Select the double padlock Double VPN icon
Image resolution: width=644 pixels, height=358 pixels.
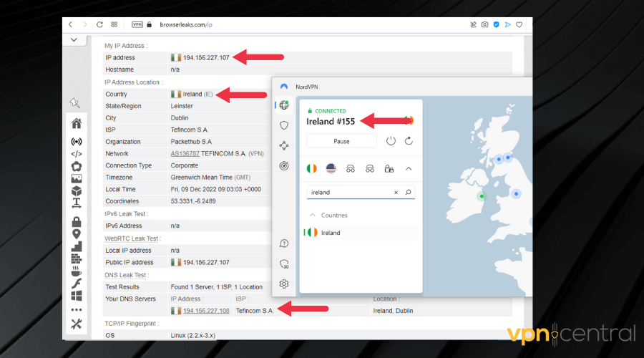pos(389,168)
